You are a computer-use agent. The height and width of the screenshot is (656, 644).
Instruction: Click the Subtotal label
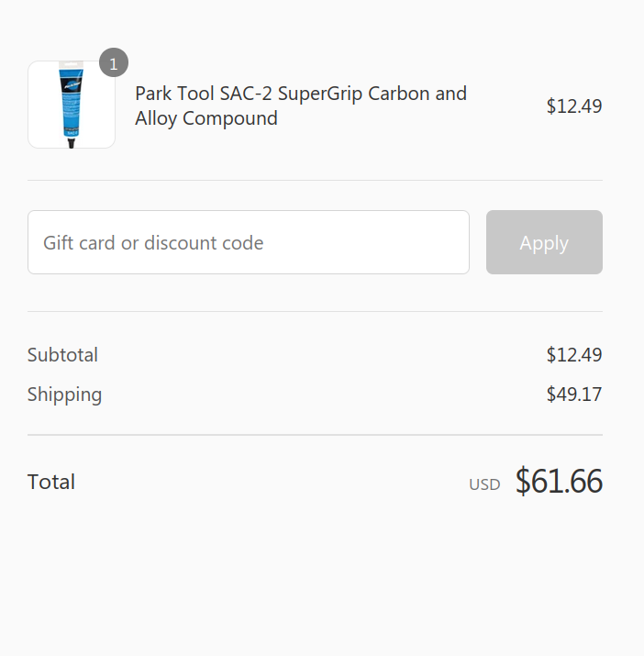[62, 355]
